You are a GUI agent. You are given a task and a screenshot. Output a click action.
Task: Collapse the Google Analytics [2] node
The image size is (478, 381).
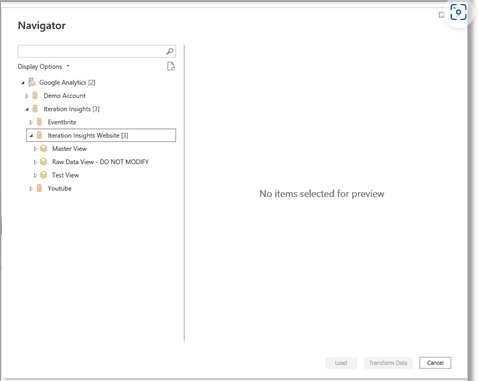(x=23, y=82)
